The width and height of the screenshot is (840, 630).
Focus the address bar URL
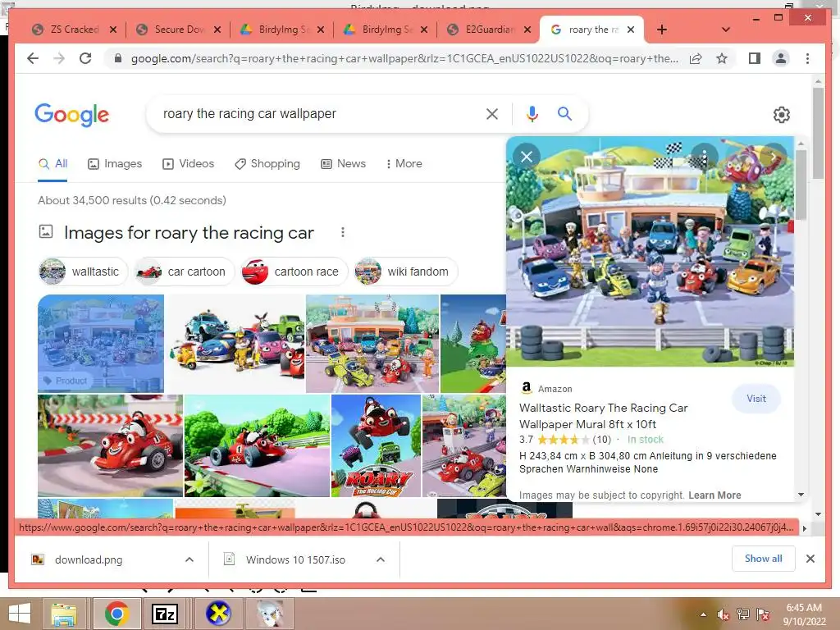[x=404, y=58]
